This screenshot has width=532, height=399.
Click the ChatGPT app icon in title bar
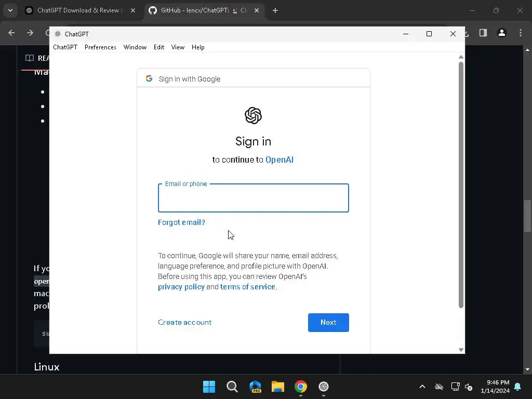pos(58,34)
